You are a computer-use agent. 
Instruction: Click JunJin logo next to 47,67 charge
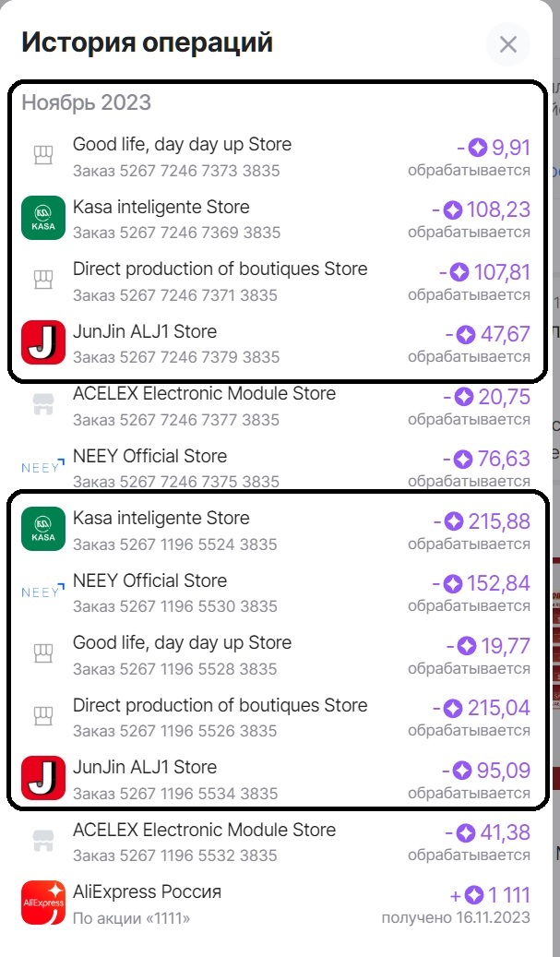43,342
